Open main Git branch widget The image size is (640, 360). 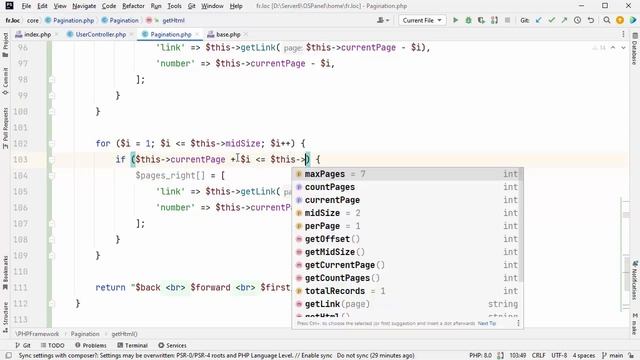(613, 356)
